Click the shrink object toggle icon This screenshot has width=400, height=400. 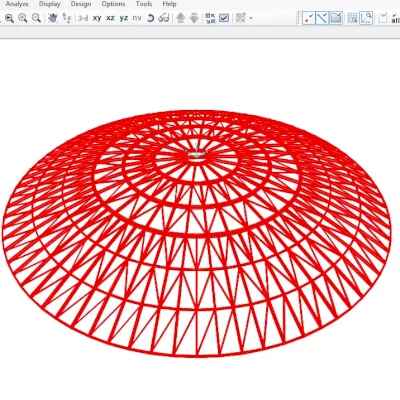point(210,18)
